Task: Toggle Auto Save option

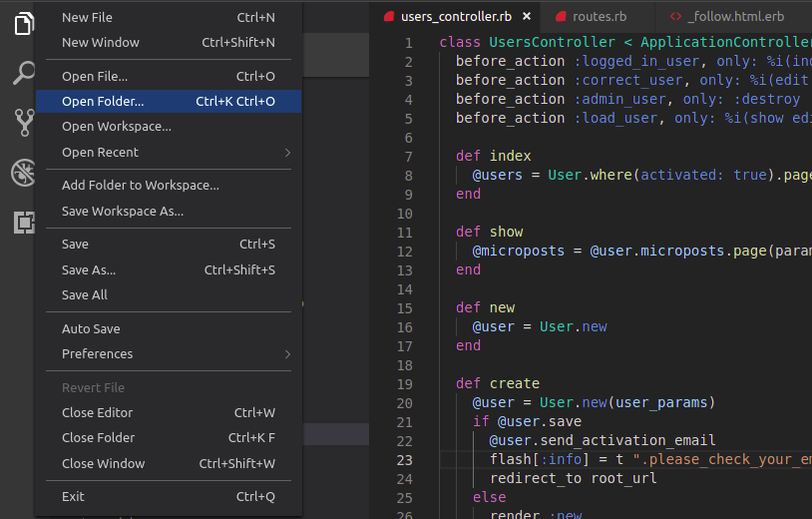Action: point(169,329)
